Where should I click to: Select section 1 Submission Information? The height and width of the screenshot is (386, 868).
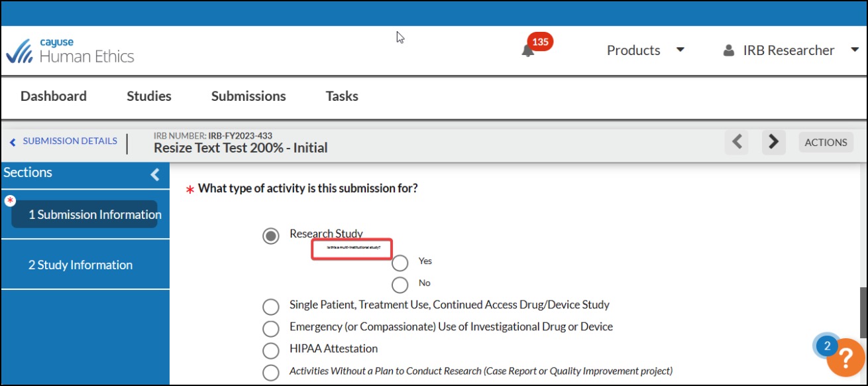(x=85, y=214)
